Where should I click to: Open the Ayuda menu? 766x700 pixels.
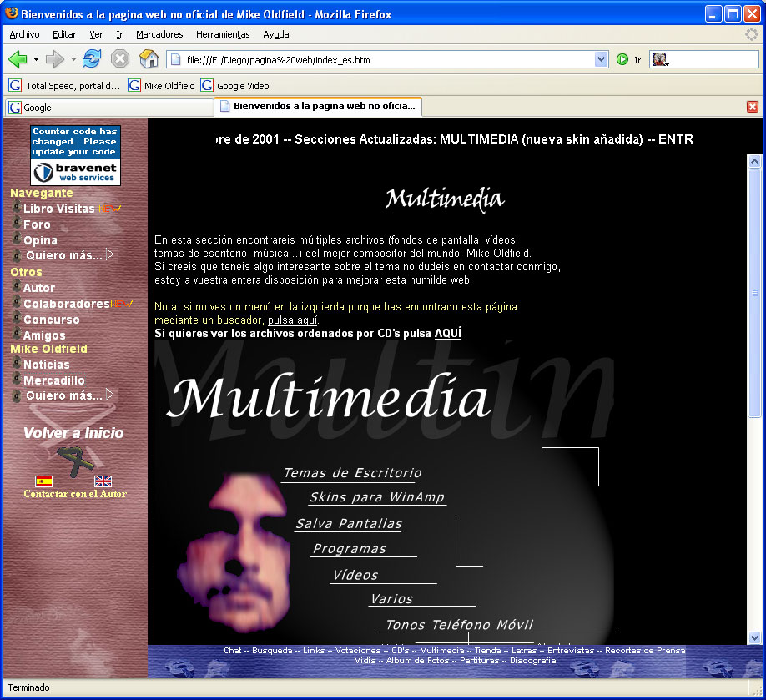point(276,34)
